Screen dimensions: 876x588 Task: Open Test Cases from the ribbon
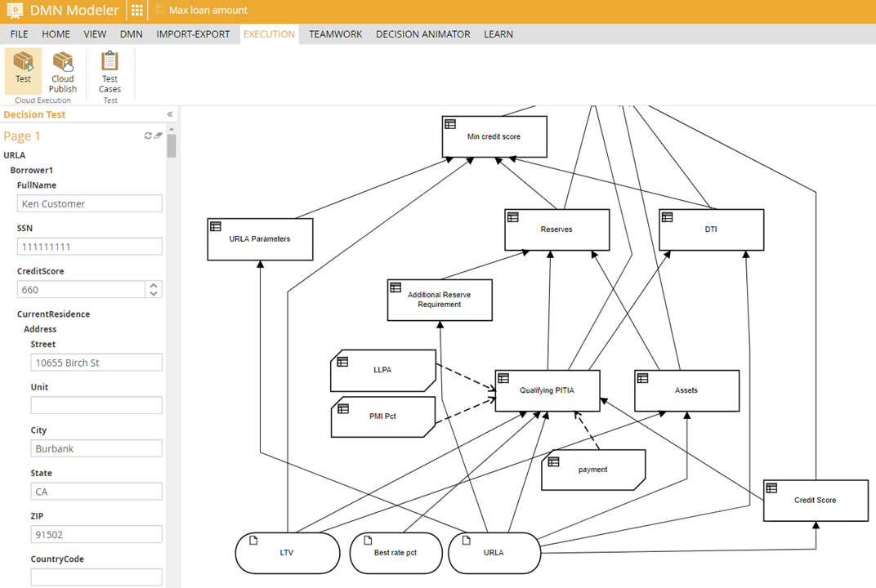109,72
